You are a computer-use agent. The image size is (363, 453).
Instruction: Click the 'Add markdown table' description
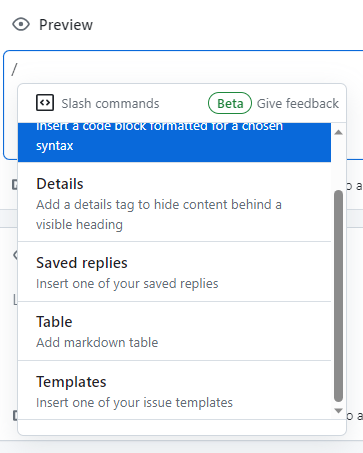97,342
